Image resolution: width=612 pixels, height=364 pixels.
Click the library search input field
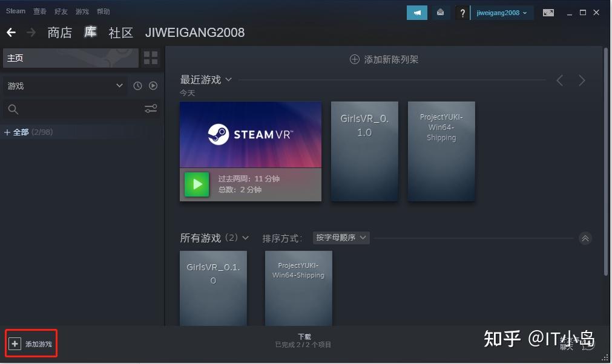click(x=81, y=109)
